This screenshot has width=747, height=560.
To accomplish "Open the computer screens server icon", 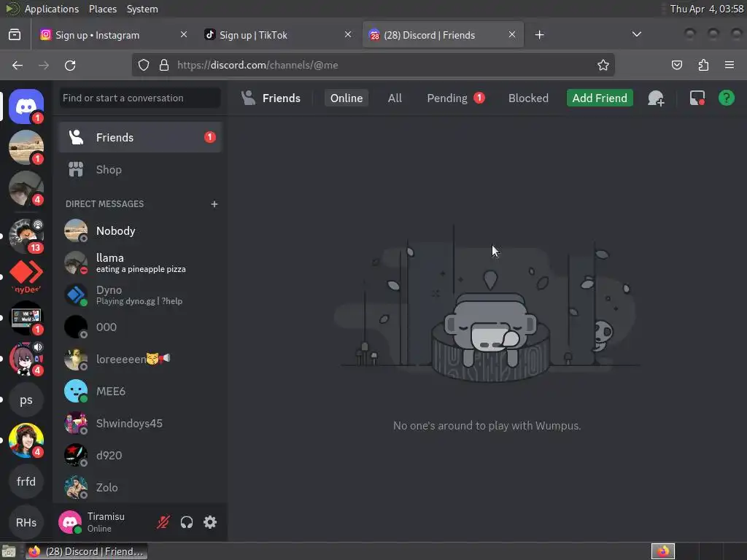I will pos(26,318).
